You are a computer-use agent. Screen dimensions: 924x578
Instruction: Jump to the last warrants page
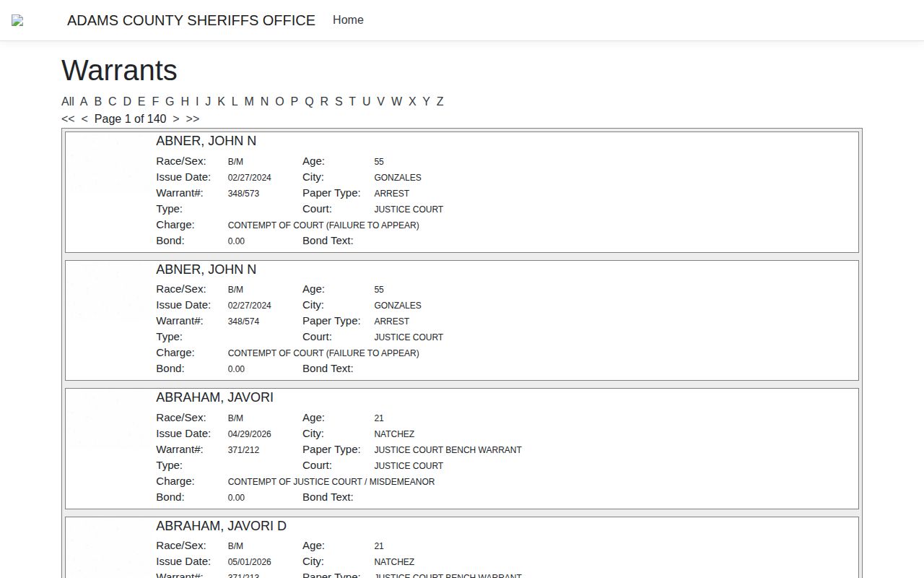(193, 119)
